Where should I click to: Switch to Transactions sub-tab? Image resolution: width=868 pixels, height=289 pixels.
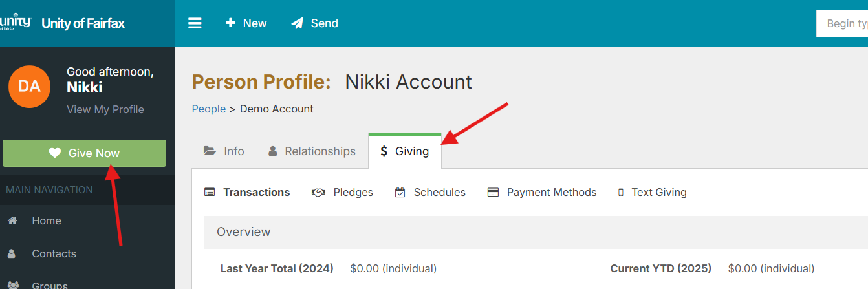tap(247, 192)
